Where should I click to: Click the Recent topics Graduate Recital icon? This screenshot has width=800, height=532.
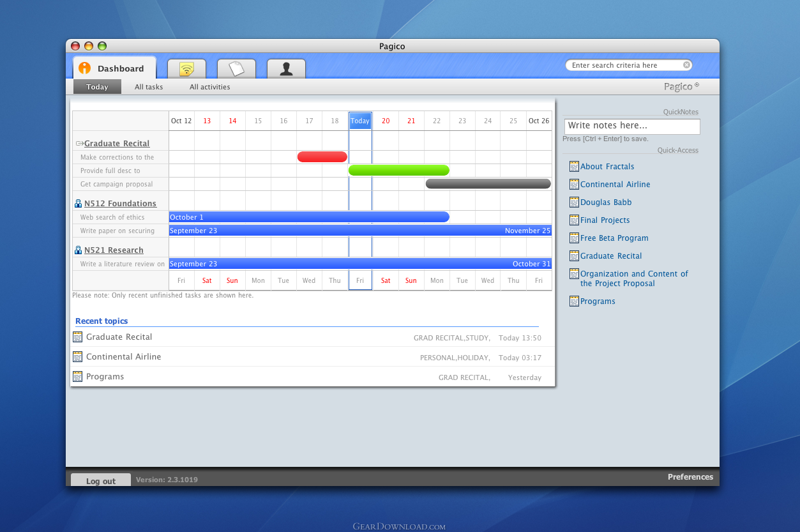tap(77, 337)
